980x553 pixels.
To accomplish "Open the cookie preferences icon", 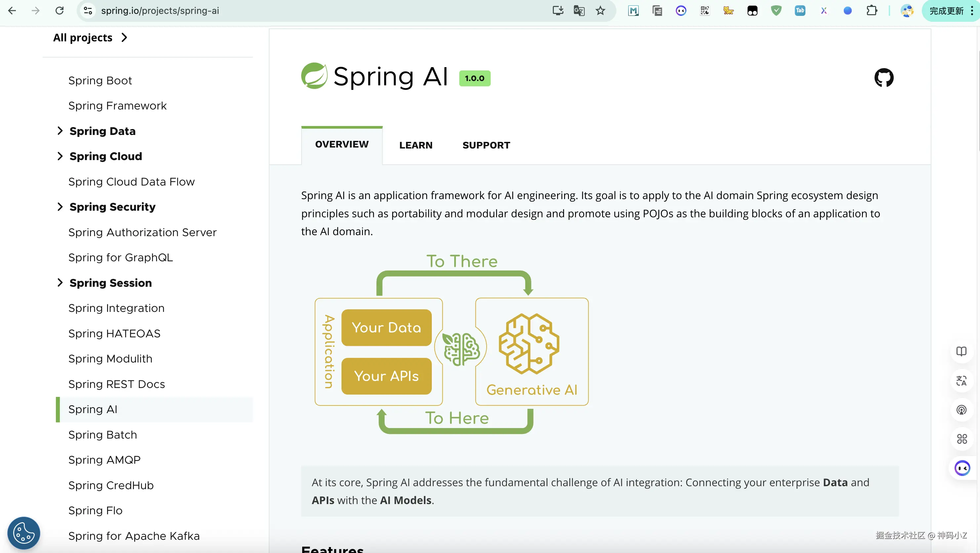I will click(23, 533).
